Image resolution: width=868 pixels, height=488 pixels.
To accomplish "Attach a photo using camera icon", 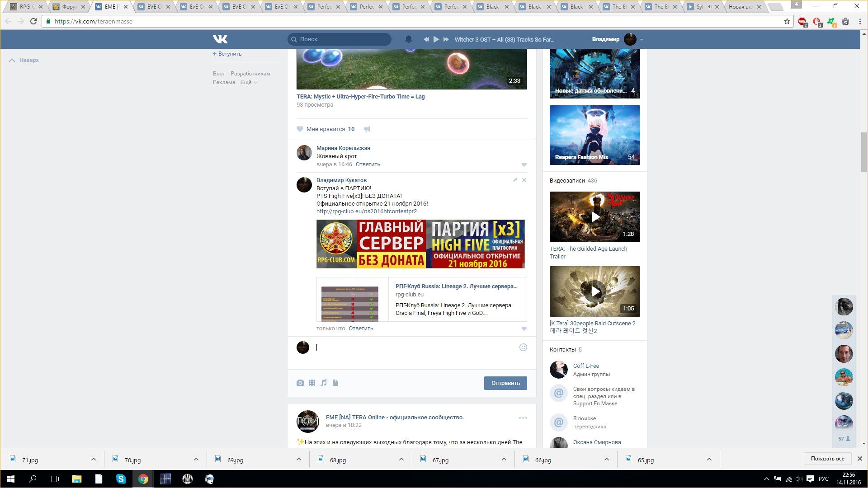I will tap(300, 383).
